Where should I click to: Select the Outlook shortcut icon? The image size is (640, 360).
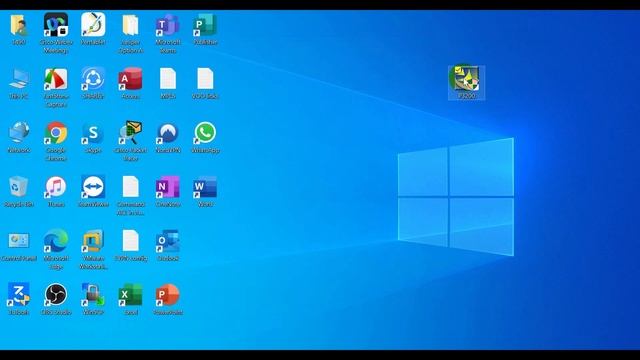168,241
